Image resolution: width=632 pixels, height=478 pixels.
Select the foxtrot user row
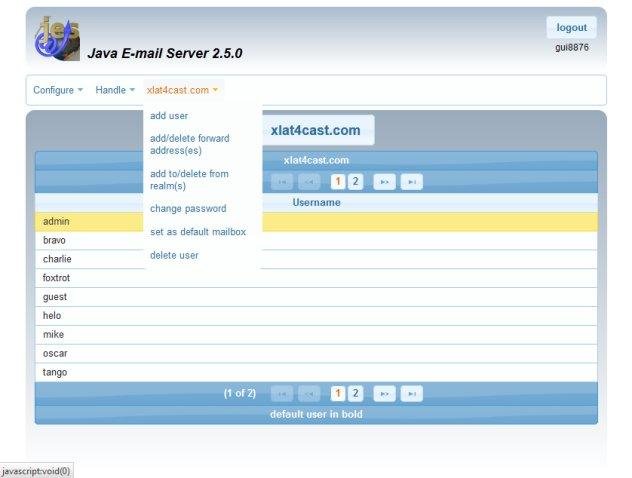pyautogui.click(x=316, y=278)
